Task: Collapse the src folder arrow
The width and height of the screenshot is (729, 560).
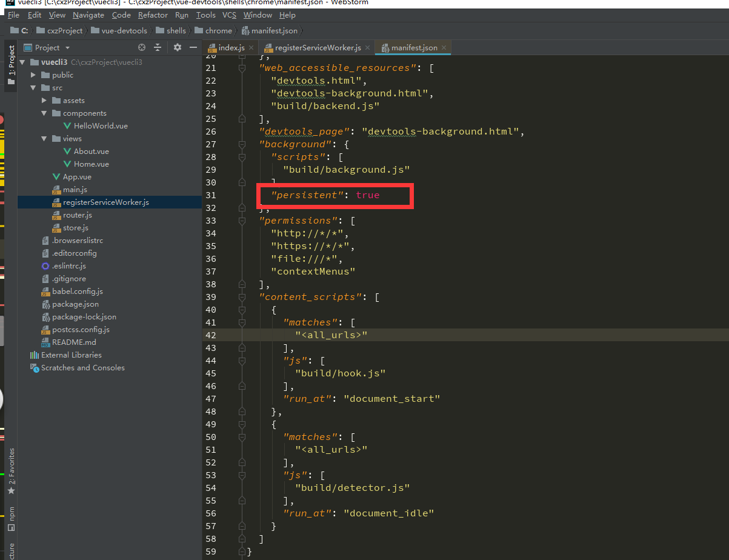Action: click(x=34, y=88)
